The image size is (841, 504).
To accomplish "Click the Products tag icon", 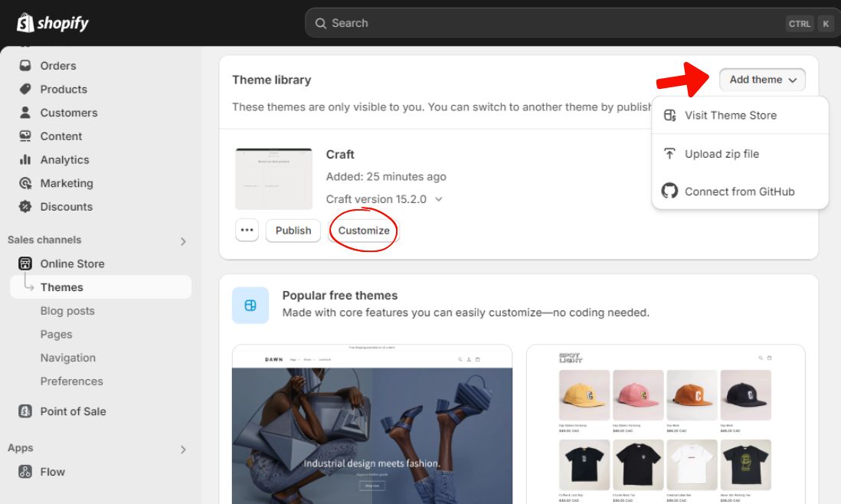I will tap(25, 89).
